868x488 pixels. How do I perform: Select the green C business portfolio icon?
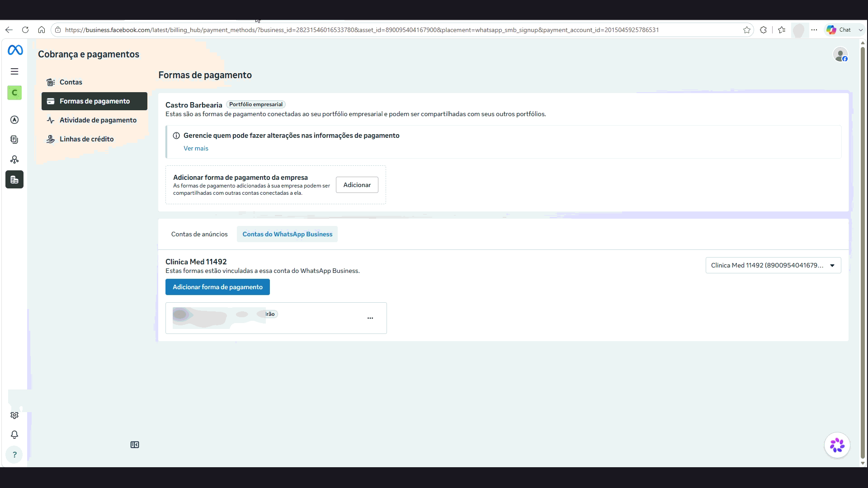tap(14, 93)
